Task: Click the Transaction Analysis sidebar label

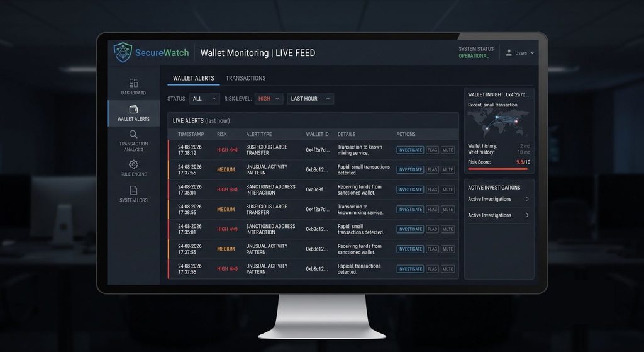Action: (x=133, y=147)
